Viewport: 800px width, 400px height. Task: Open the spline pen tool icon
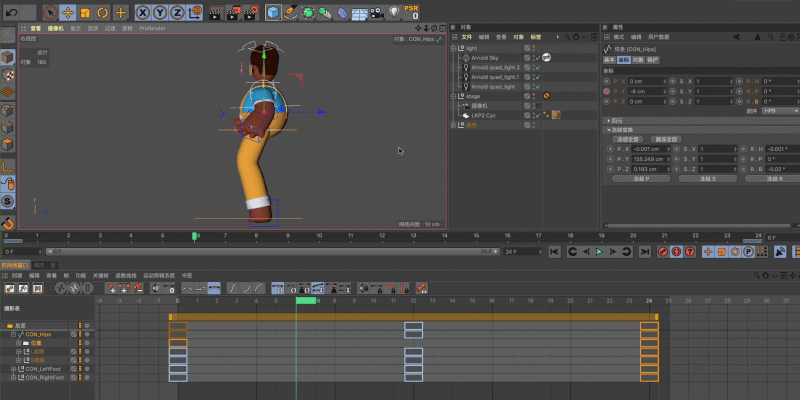click(291, 12)
